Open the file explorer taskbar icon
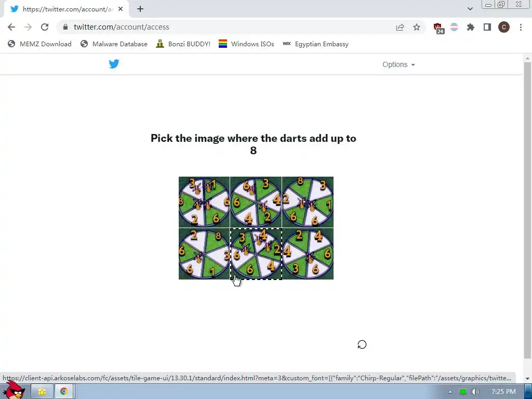532x399 pixels. click(x=42, y=392)
